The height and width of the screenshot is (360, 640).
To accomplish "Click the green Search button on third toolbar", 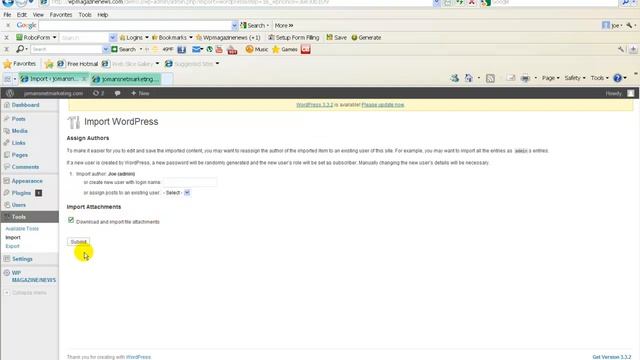I will click(124, 49).
